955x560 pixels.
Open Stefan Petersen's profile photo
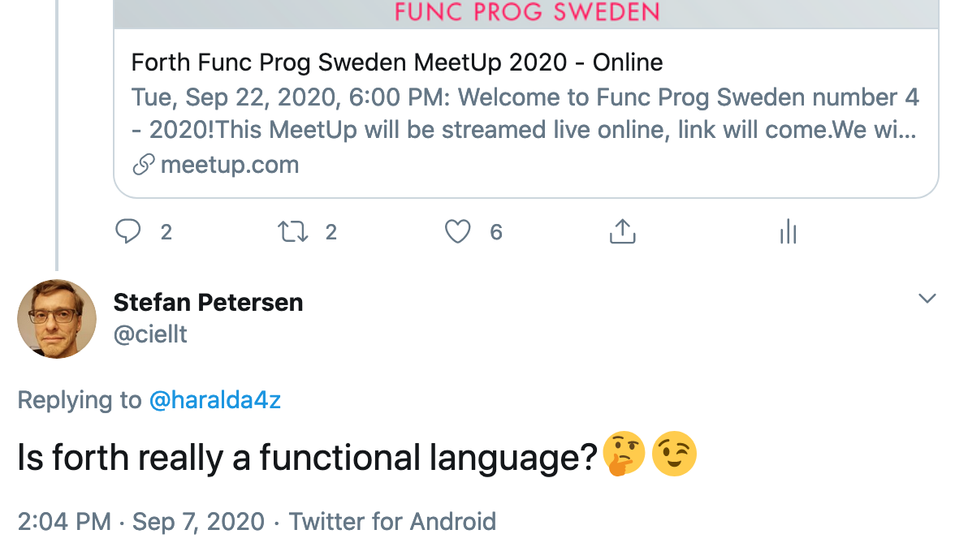click(57, 319)
